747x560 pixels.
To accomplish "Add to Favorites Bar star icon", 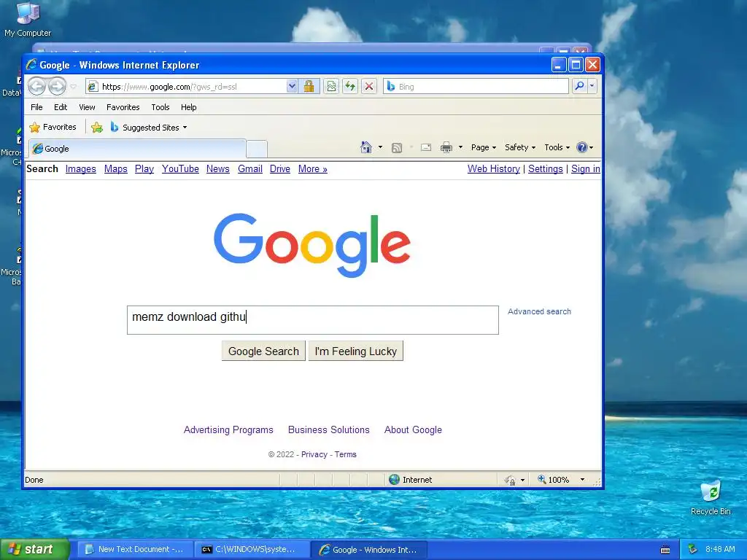I will (97, 127).
